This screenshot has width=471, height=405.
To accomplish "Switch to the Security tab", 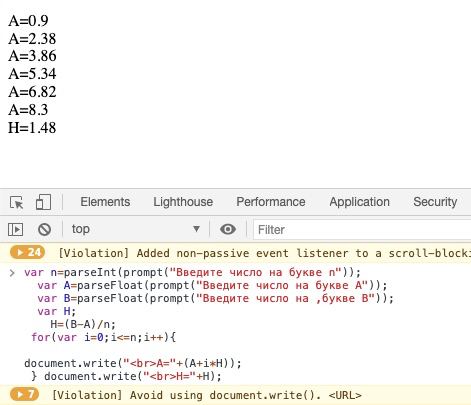I will (435, 202).
